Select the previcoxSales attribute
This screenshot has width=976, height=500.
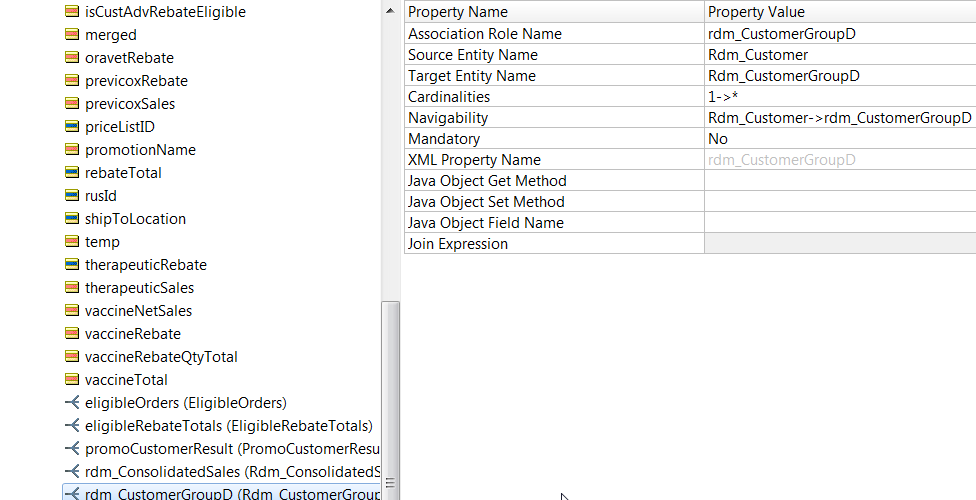(x=130, y=104)
